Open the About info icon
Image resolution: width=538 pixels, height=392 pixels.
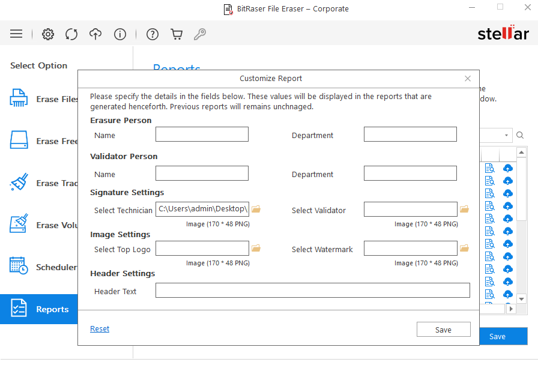(119, 34)
